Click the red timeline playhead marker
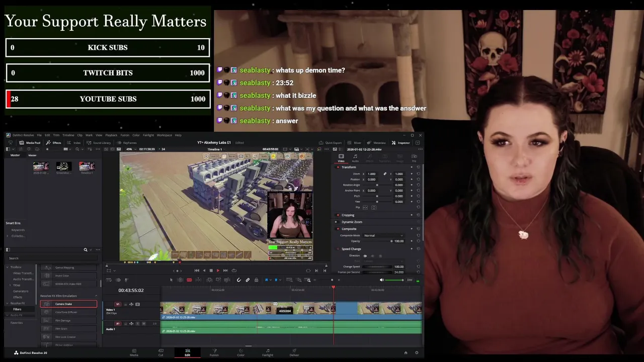Screen dimensions: 644x362 [333, 287]
